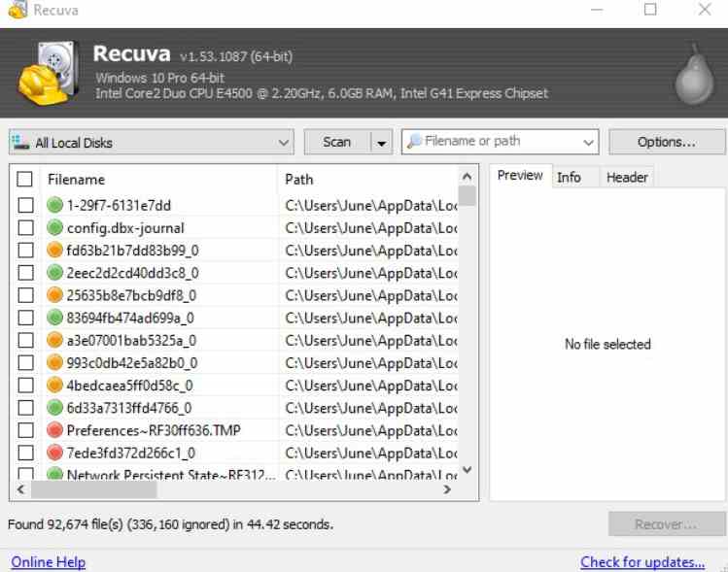Click green status dot for 83694fb474ad699a_0
Image resolution: width=728 pixels, height=572 pixels.
coord(54,318)
